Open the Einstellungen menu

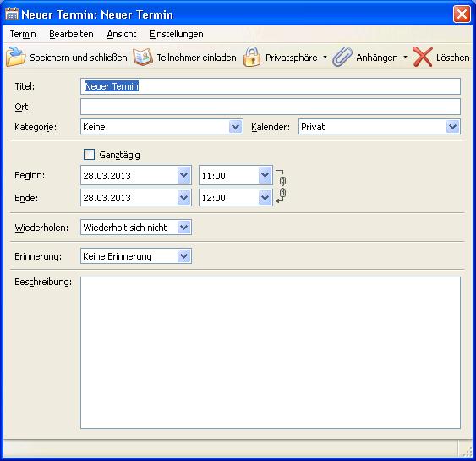coord(177,34)
